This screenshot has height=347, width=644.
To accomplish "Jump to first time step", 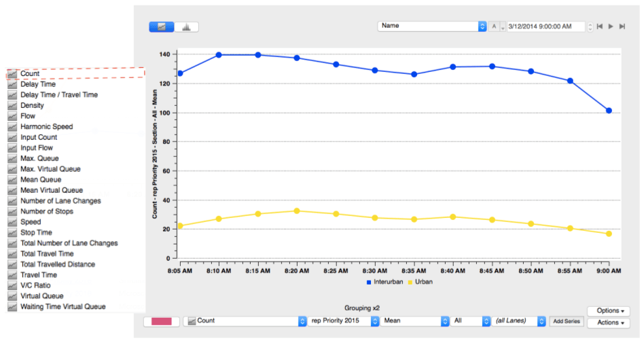I will (x=600, y=26).
